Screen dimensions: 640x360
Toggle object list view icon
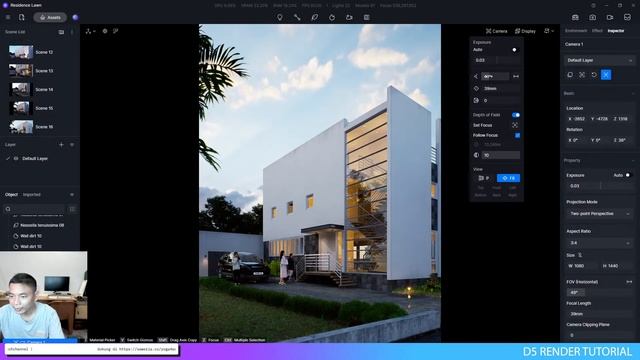click(x=72, y=209)
